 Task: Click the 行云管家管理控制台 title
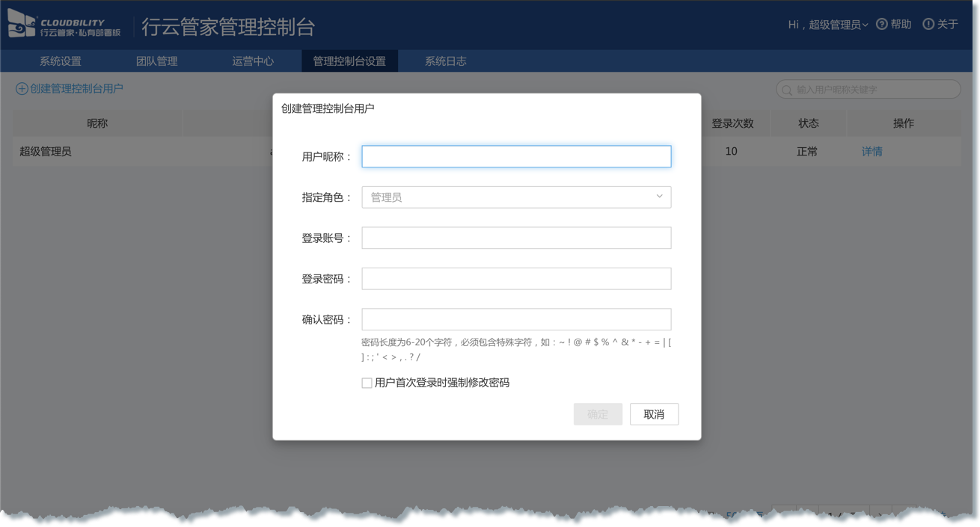[x=228, y=27]
